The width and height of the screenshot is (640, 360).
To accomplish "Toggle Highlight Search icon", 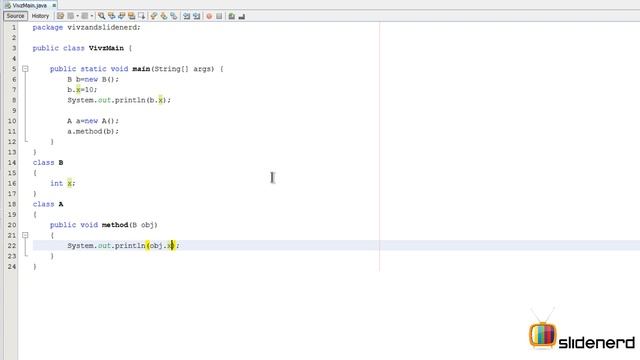I will pos(131,16).
